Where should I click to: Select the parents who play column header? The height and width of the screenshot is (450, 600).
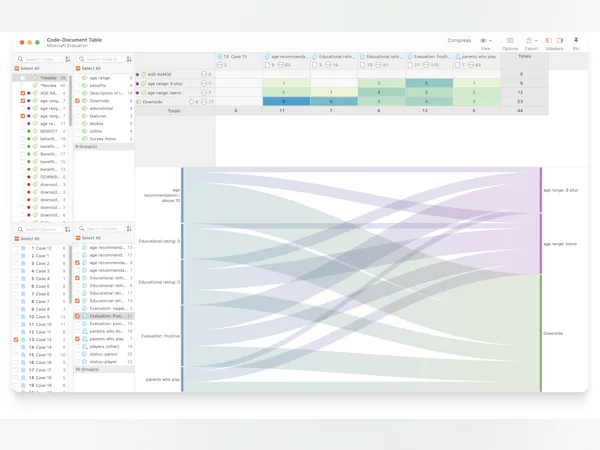click(477, 60)
